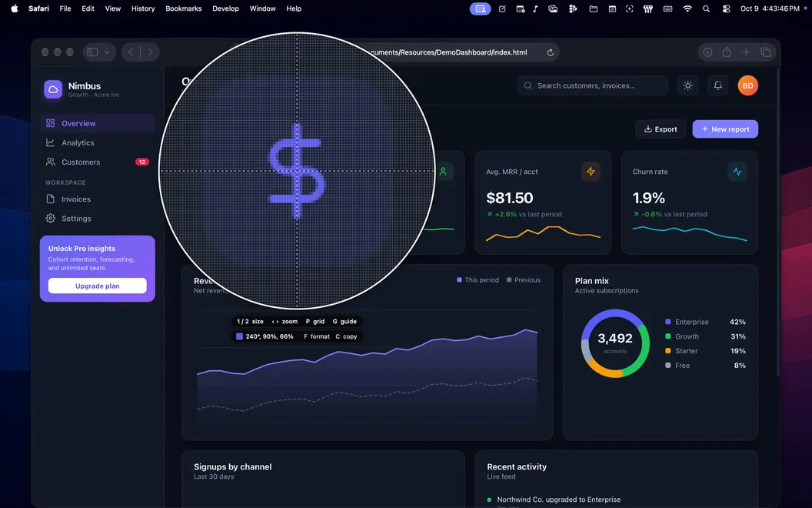Open a new Safari tab
812x508 pixels.
click(746, 52)
